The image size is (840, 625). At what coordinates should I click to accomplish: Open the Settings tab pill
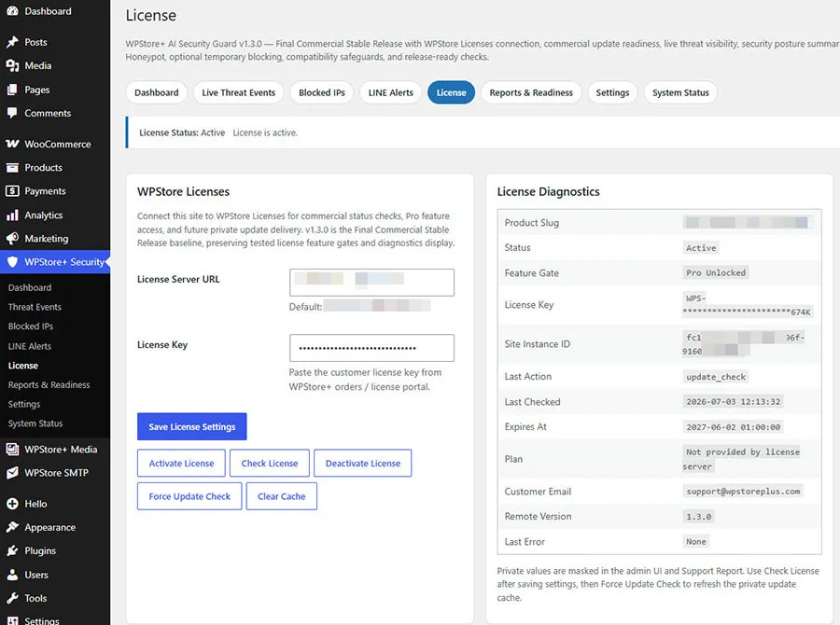point(612,92)
